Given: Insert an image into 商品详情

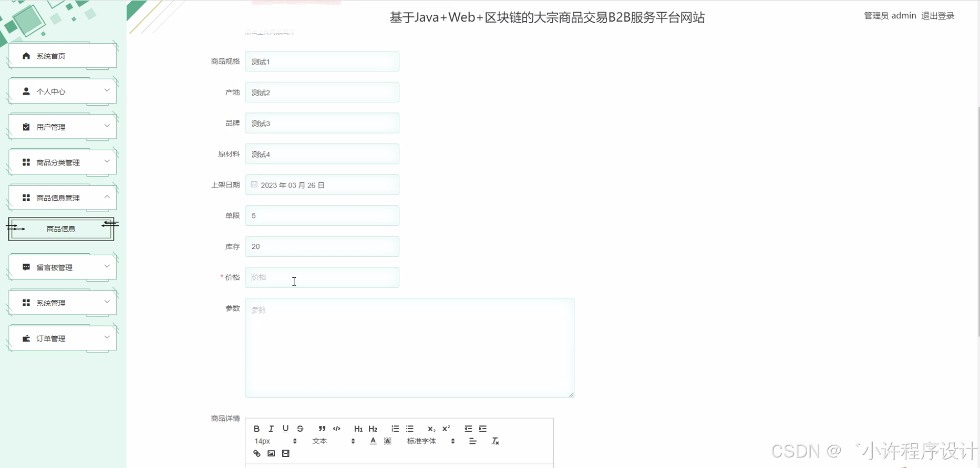Looking at the screenshot, I should pos(271,453).
